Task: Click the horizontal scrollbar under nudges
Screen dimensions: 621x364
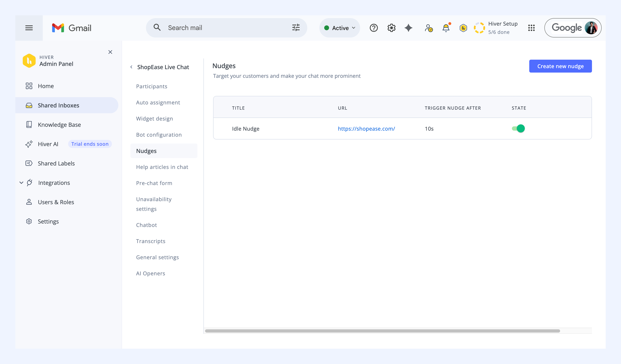Action: [x=382, y=331]
